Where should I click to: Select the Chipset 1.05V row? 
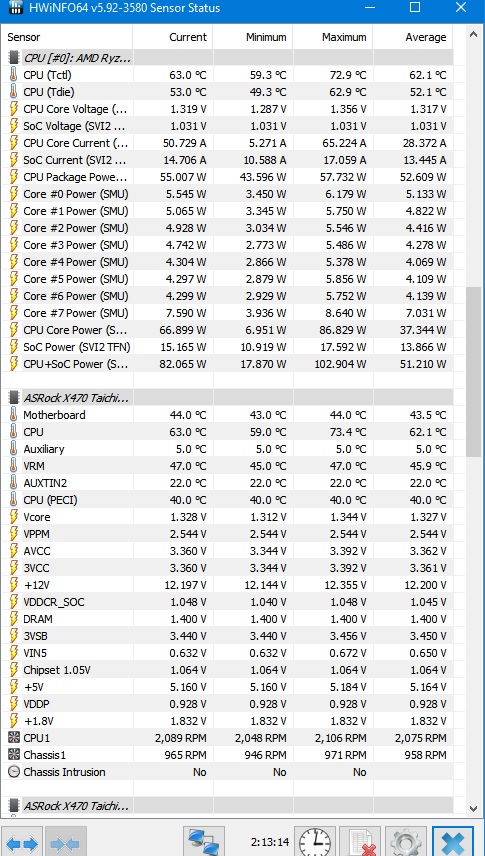pos(227,670)
